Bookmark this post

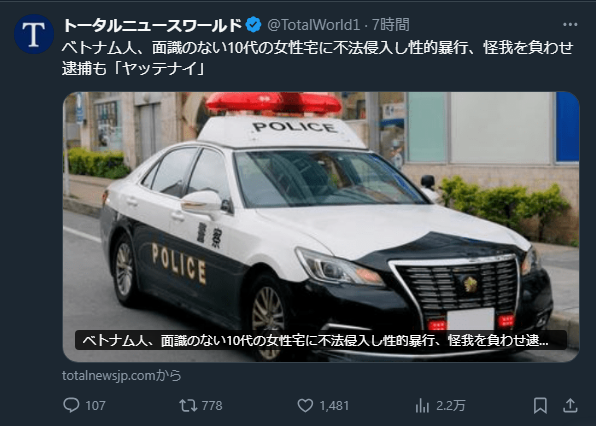point(540,405)
